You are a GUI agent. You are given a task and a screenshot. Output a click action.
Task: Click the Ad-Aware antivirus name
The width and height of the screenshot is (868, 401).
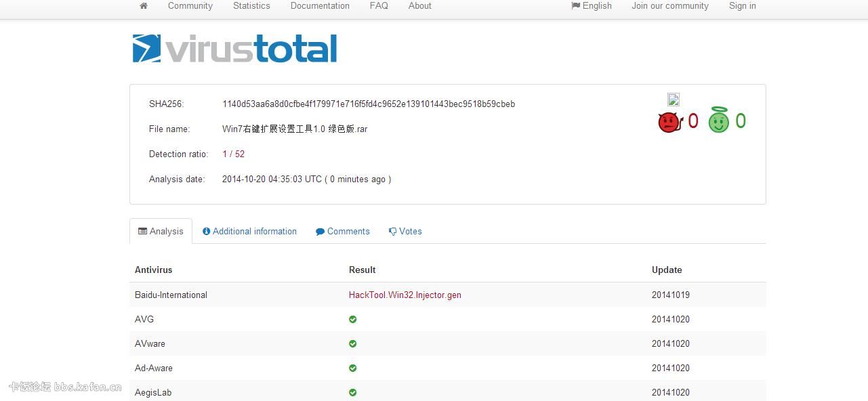click(x=154, y=368)
